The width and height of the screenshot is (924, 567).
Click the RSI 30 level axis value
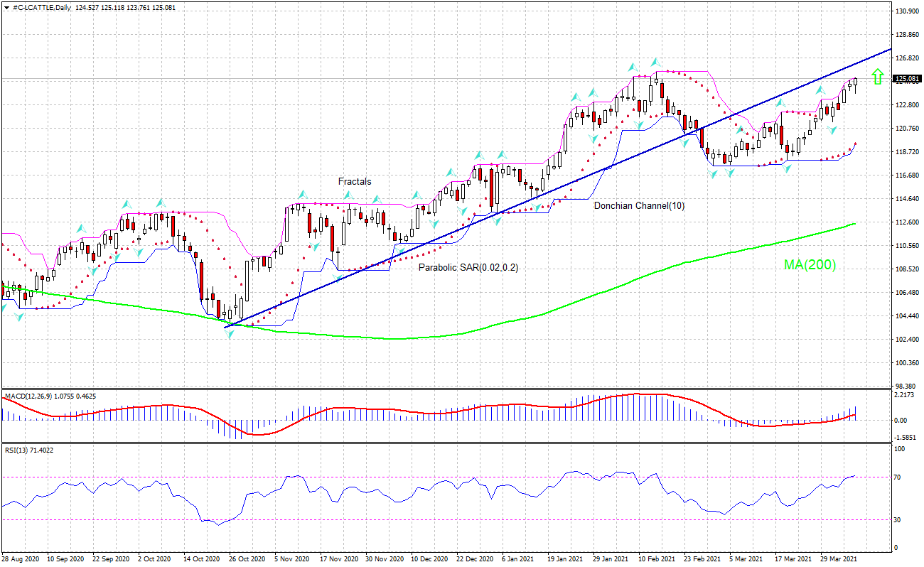pos(899,519)
